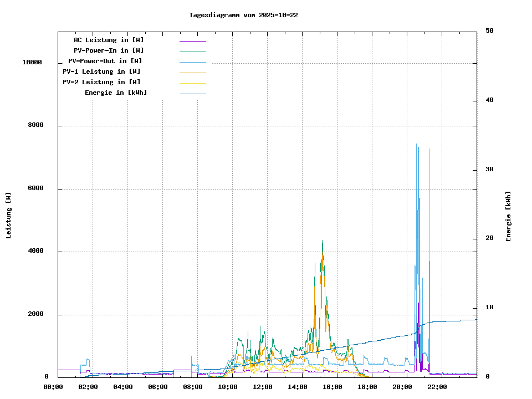This screenshot has width=532, height=399.
Task: Select the AC Leistung legend label
Action: 109,40
